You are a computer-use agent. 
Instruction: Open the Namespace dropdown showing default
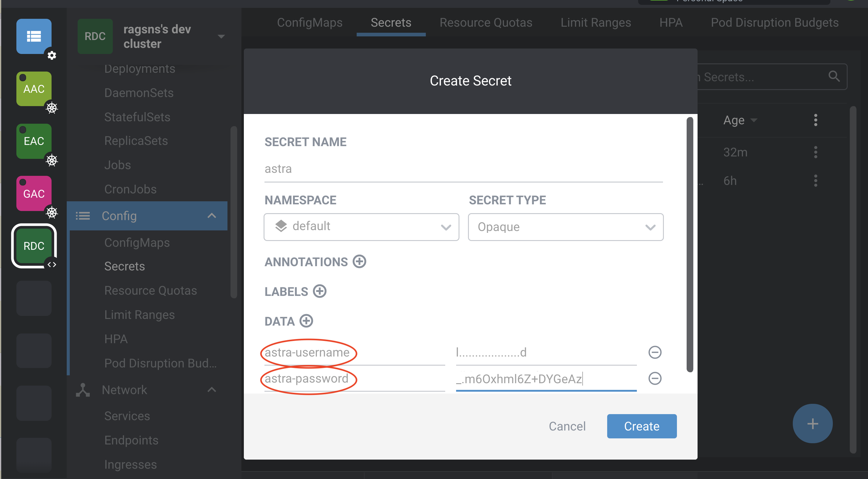361,227
